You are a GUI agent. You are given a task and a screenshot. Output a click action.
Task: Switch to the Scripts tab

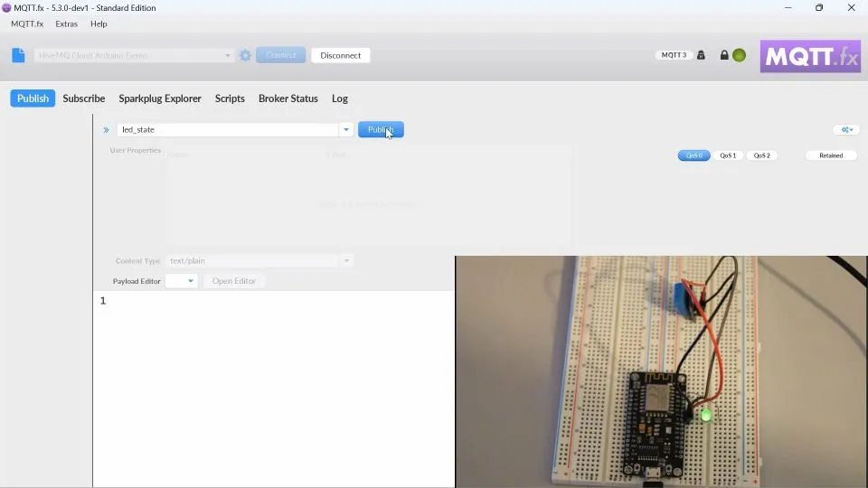(230, 99)
